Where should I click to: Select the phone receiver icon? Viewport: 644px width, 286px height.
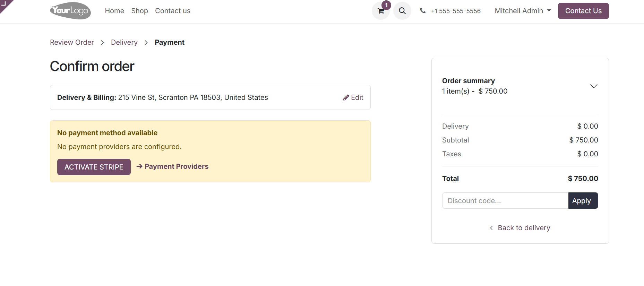click(422, 11)
